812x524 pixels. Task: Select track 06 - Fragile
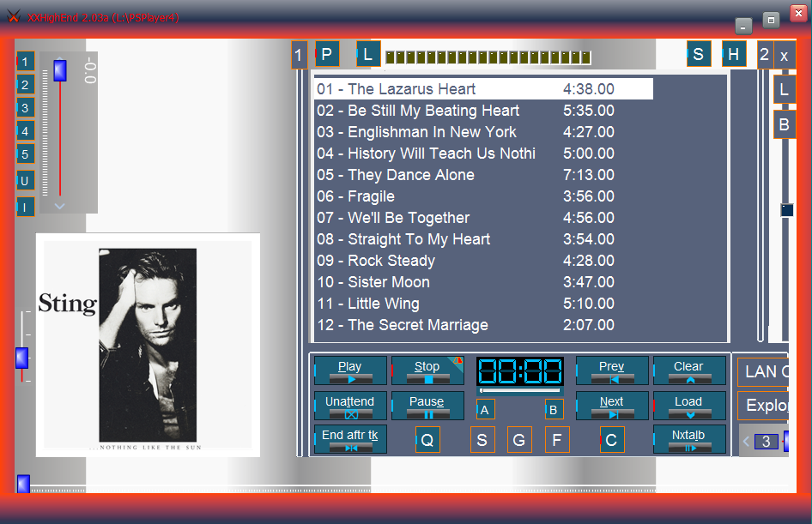(483, 196)
